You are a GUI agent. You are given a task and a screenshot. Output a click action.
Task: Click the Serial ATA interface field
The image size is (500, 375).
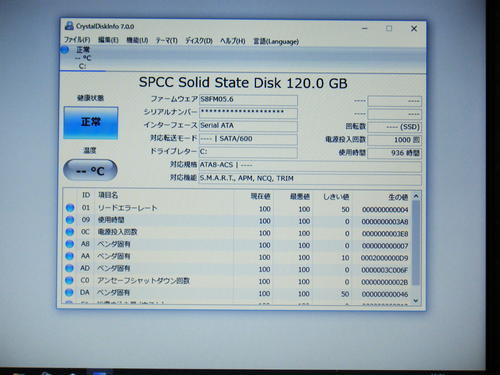click(248, 126)
